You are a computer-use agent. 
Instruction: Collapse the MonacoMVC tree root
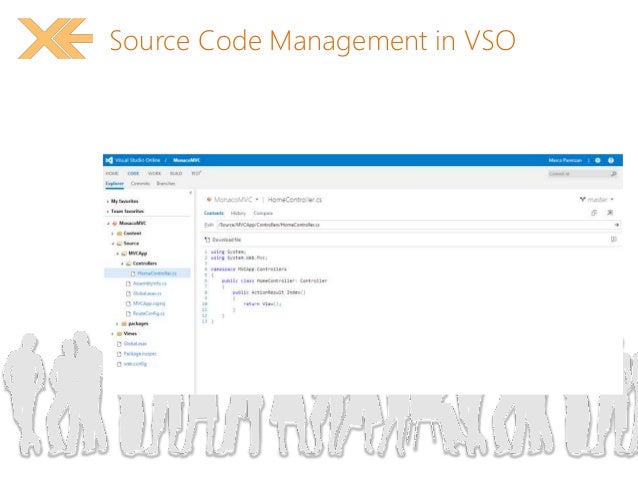[108, 223]
